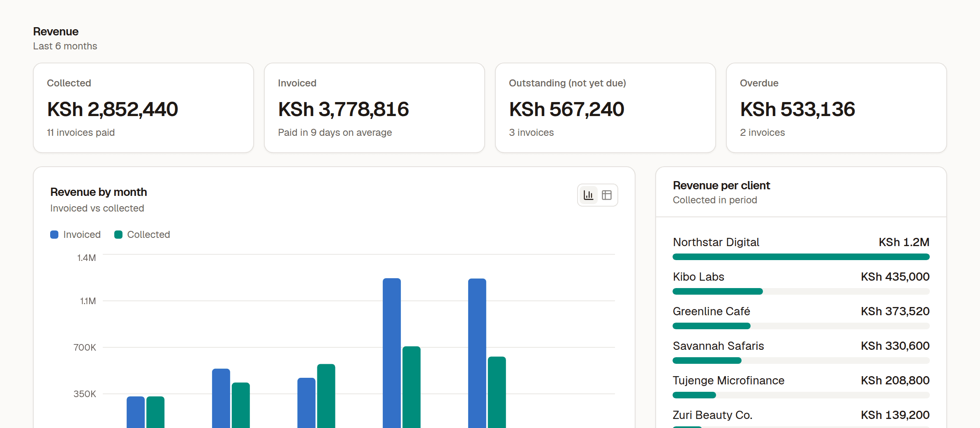
Task: Click the KSh 435,000 amount
Action: 895,277
